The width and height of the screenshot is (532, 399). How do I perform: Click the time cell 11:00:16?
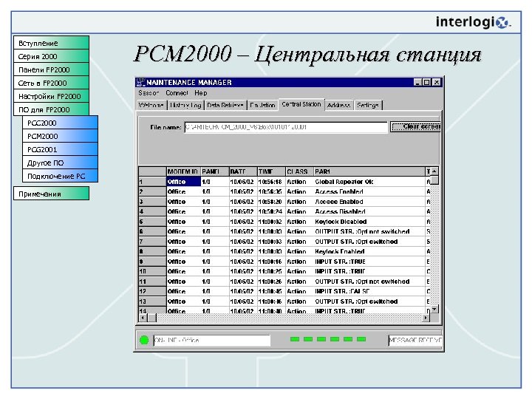tap(271, 262)
